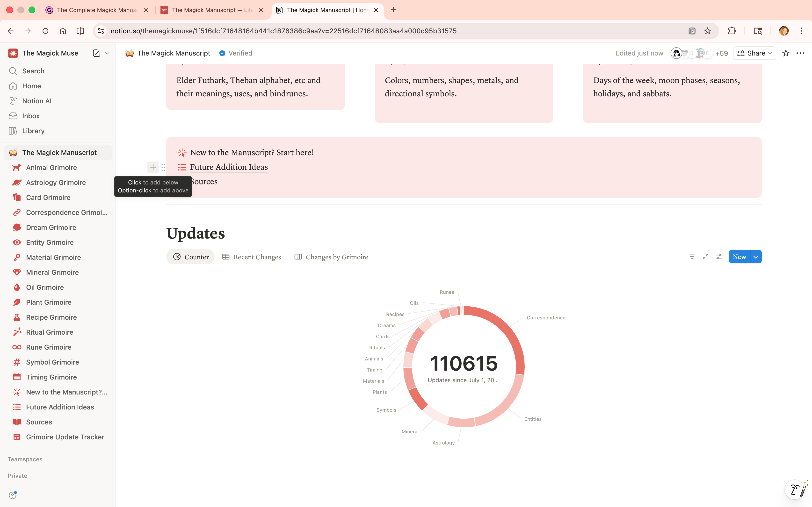Screen dimensions: 812x507
Task: Click the help question mark icon
Action: [x=13, y=495]
